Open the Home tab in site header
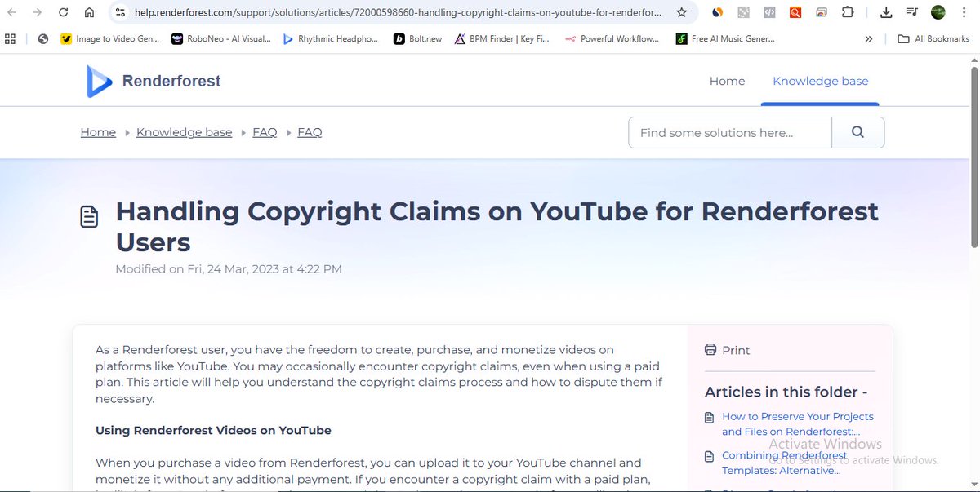980x492 pixels. pos(727,81)
